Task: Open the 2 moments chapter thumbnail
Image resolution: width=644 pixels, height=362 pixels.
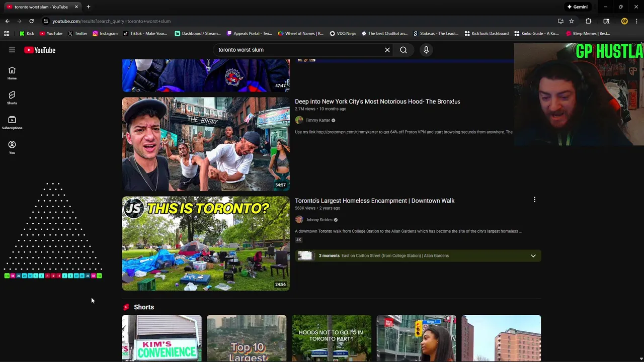Action: tap(305, 256)
